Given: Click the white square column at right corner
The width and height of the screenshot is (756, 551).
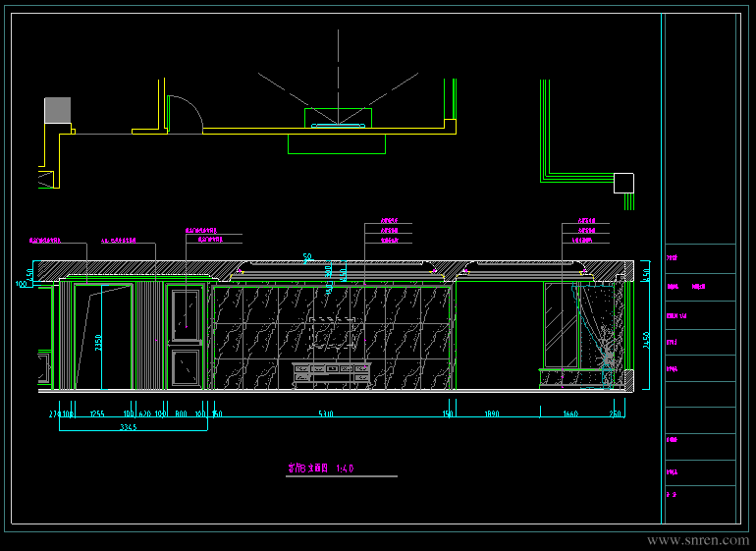Looking at the screenshot, I should [623, 183].
